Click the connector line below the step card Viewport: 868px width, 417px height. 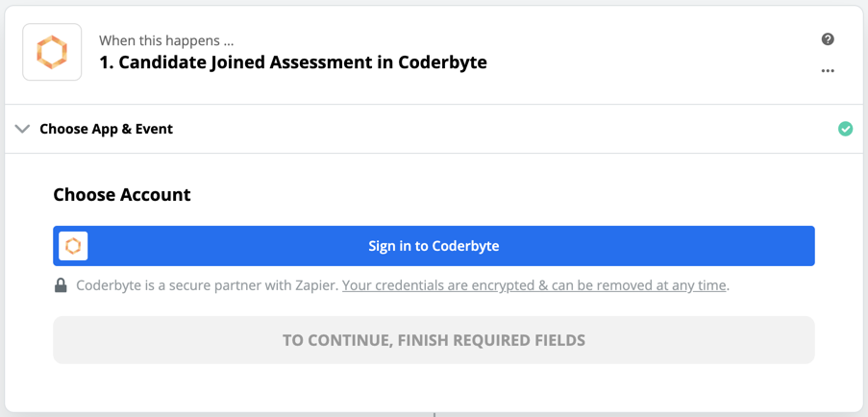pyautogui.click(x=434, y=413)
